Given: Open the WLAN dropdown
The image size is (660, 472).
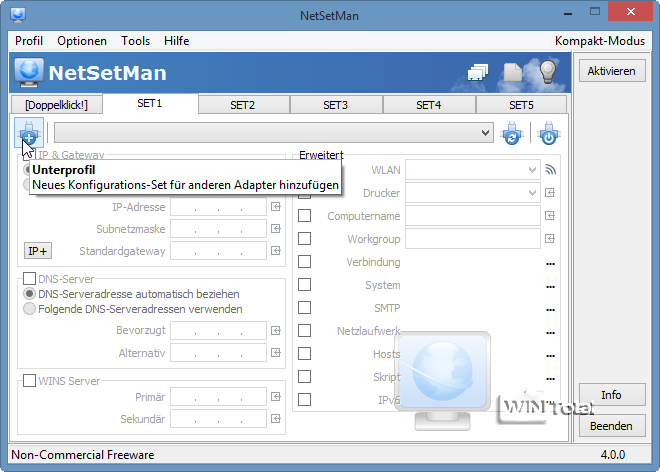Looking at the screenshot, I should 473,170.
